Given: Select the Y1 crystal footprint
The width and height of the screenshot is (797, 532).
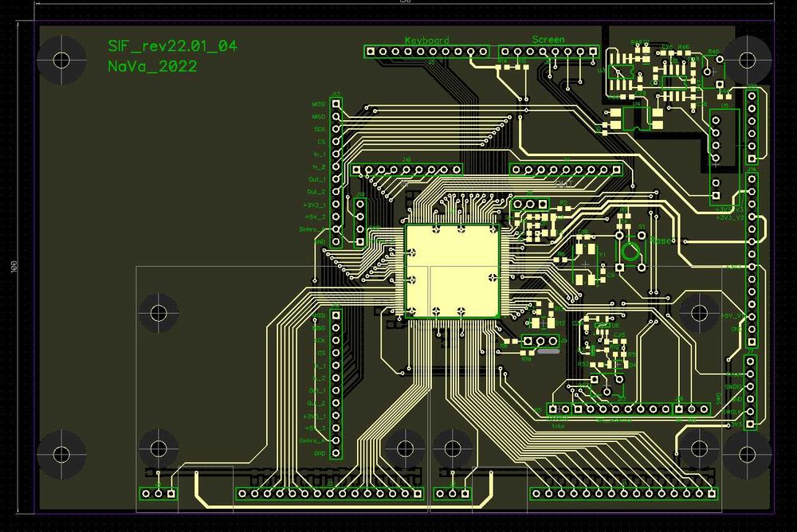Looking at the screenshot, I should coord(586,264).
